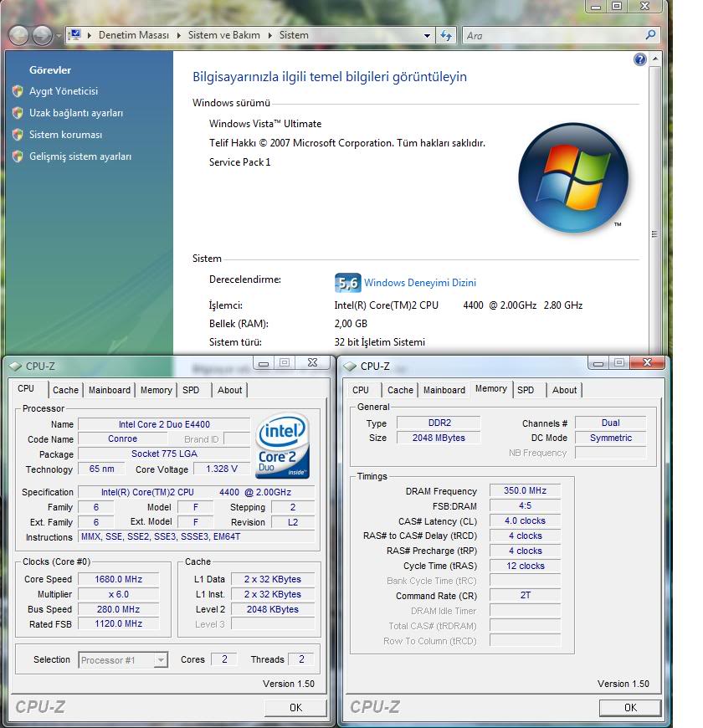The image size is (703, 728).
Task: Expand breadcrumb arrow before Denetim Masası
Action: click(90, 35)
